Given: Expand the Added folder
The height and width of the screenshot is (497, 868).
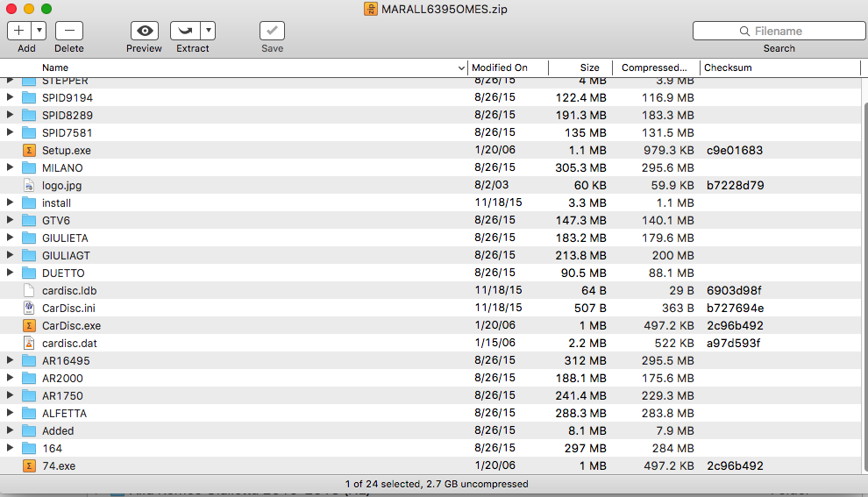Looking at the screenshot, I should coord(10,430).
